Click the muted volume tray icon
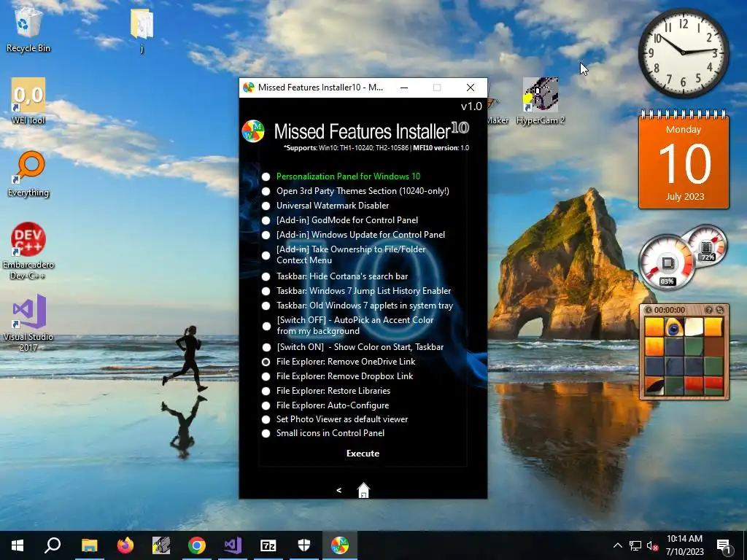 pyautogui.click(x=653, y=545)
